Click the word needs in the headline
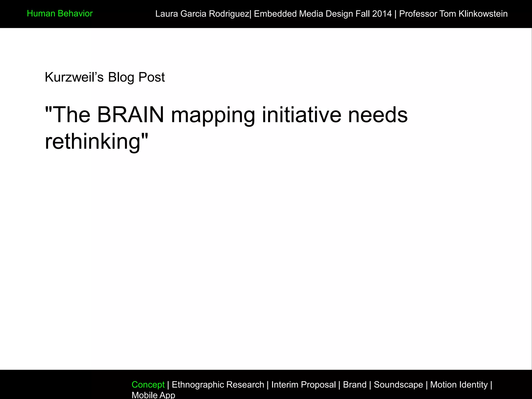Image resolution: width=532 pixels, height=399 pixels. pyautogui.click(x=378, y=115)
